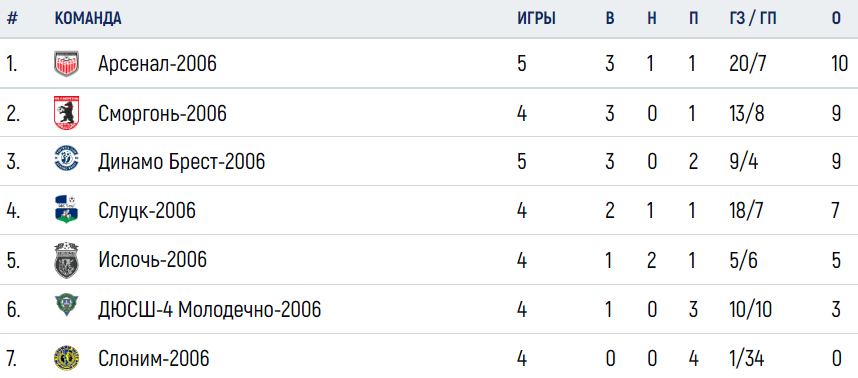Open the Сморгонь-2006 team page
Viewport: 858px width, 378px height.
(x=163, y=114)
